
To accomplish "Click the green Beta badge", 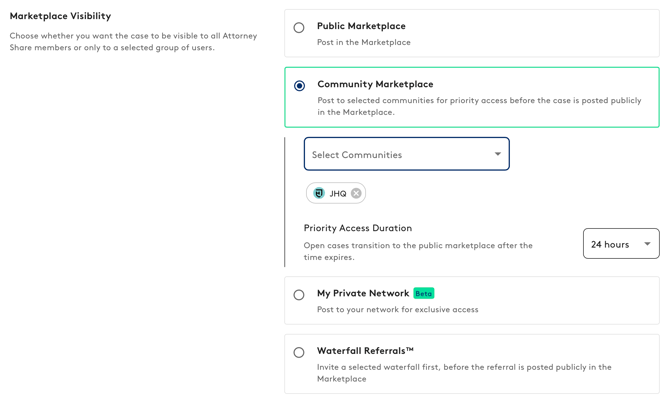I will [x=423, y=293].
